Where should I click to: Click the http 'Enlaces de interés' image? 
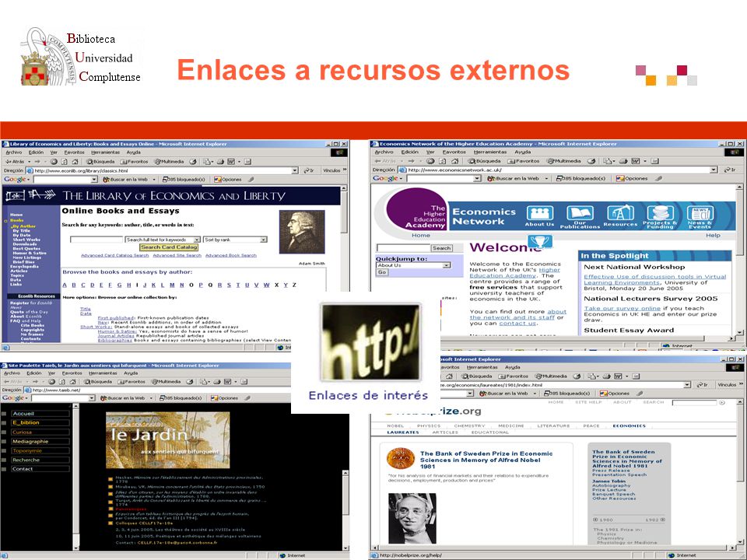(x=370, y=342)
